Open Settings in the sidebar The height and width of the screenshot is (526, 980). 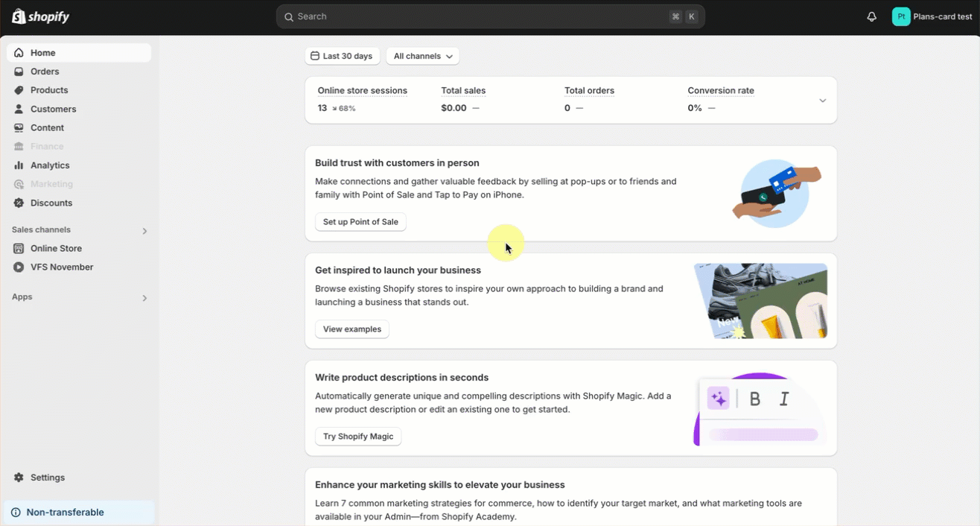[79, 478]
